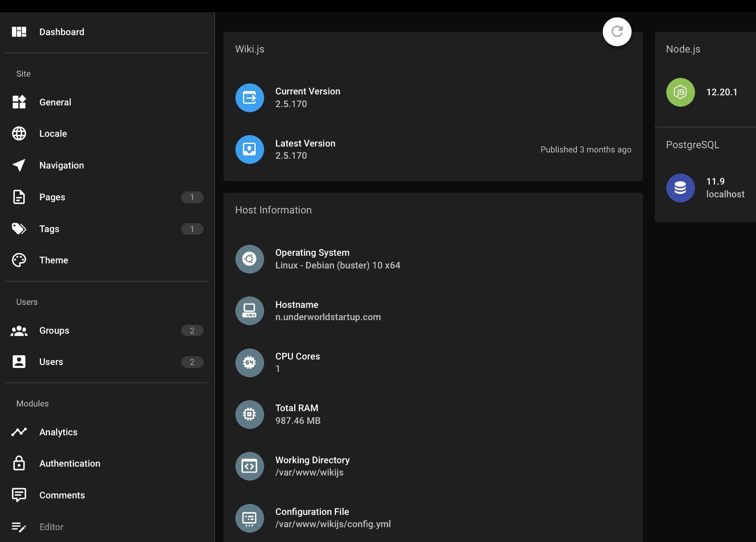Click the Latest Version icon
The height and width of the screenshot is (542, 756).
[250, 149]
